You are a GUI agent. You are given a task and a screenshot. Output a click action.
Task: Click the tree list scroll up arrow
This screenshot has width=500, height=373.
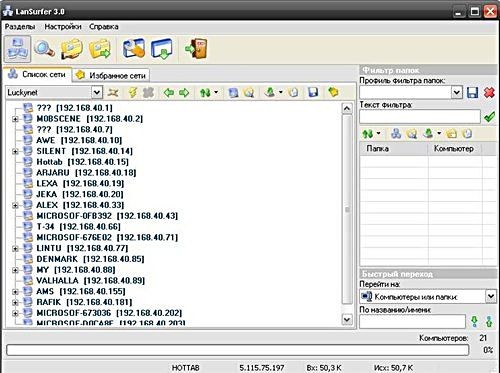(x=347, y=109)
